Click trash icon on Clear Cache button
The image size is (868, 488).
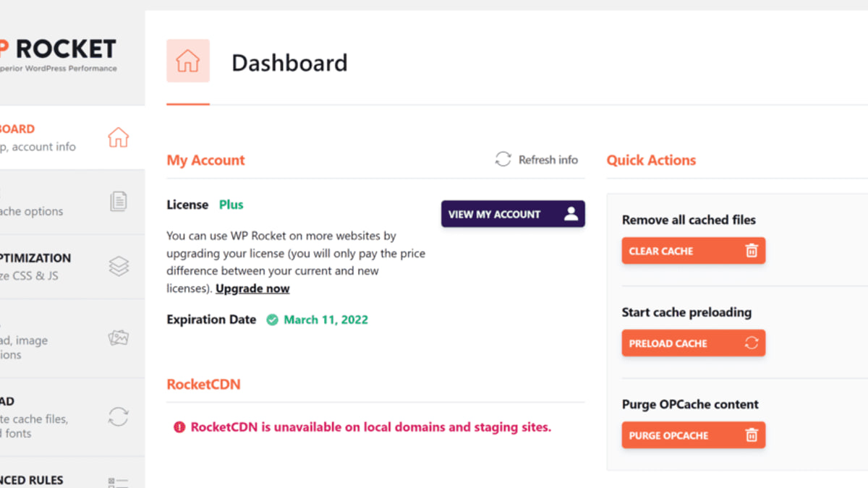752,251
